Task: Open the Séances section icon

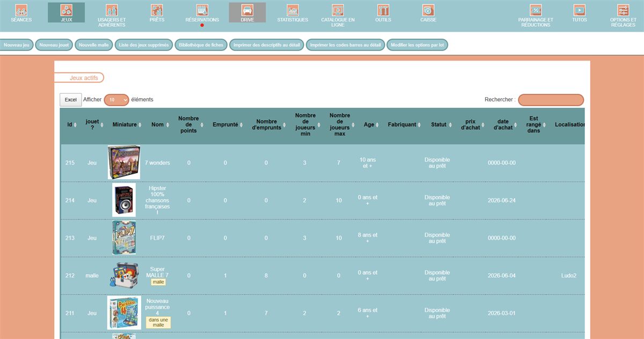Action: pyautogui.click(x=21, y=10)
